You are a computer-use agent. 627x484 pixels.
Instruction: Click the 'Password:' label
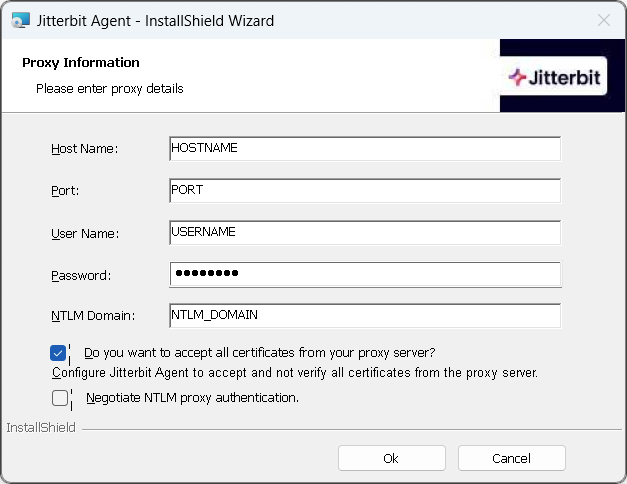pos(81,276)
